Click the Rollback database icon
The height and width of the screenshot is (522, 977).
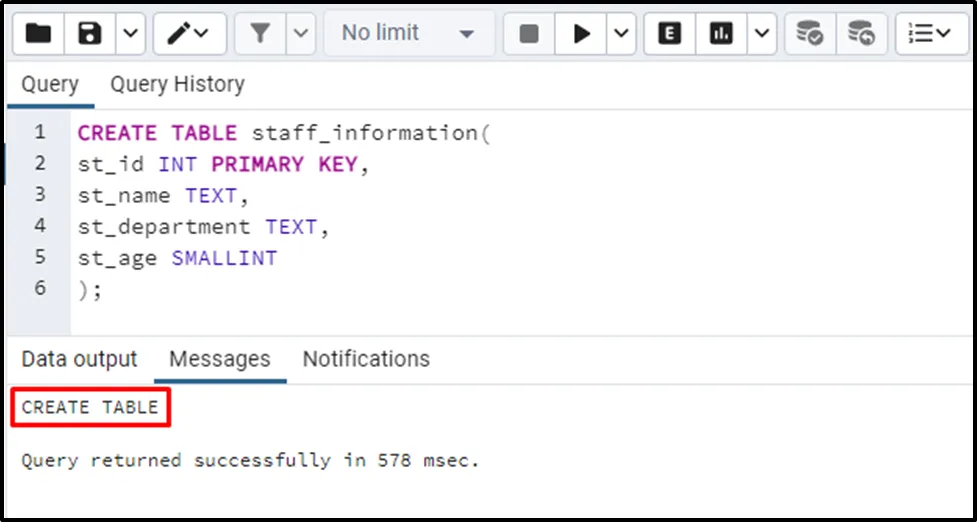click(x=861, y=34)
